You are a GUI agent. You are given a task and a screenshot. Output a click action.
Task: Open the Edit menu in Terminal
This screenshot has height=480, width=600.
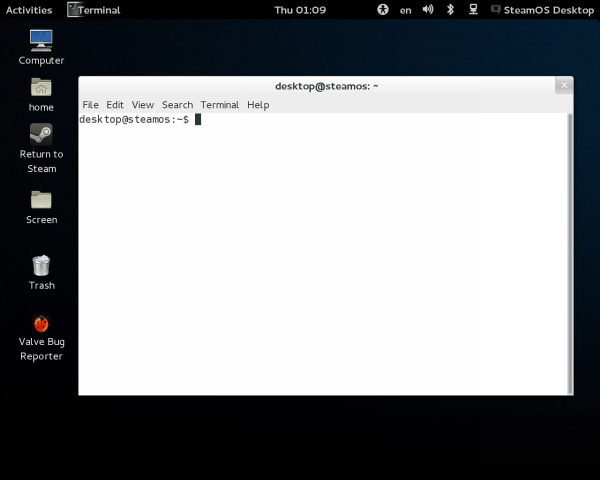(x=115, y=105)
